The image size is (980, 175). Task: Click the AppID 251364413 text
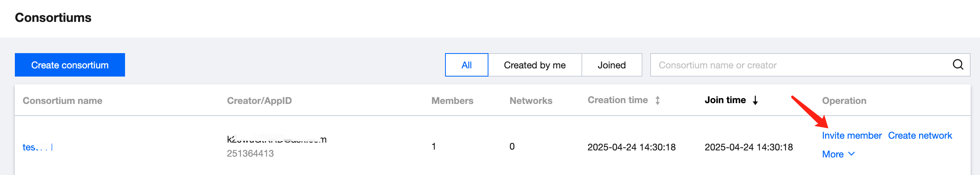pos(250,154)
